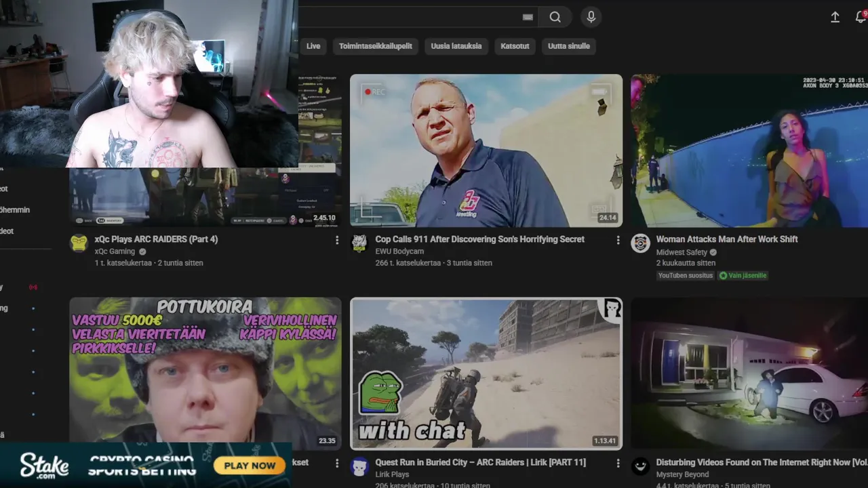This screenshot has width=868, height=488.
Task: Open title 'Cop Calls 911 After Discovering Son's Horrifying Secret'
Action: click(x=480, y=239)
